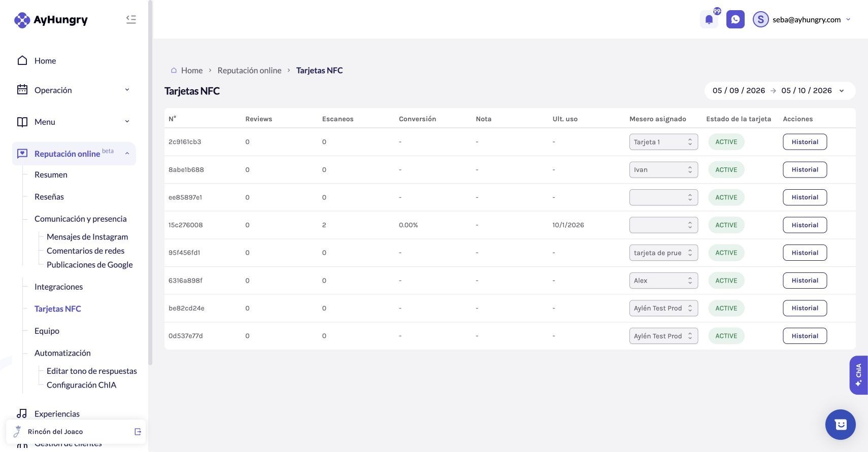The image size is (868, 452).
Task: Click the sidebar vertical scrollbar
Action: [x=150, y=183]
